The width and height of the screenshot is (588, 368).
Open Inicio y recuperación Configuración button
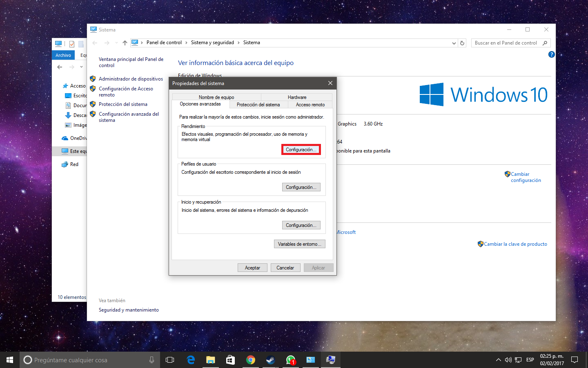coord(301,225)
